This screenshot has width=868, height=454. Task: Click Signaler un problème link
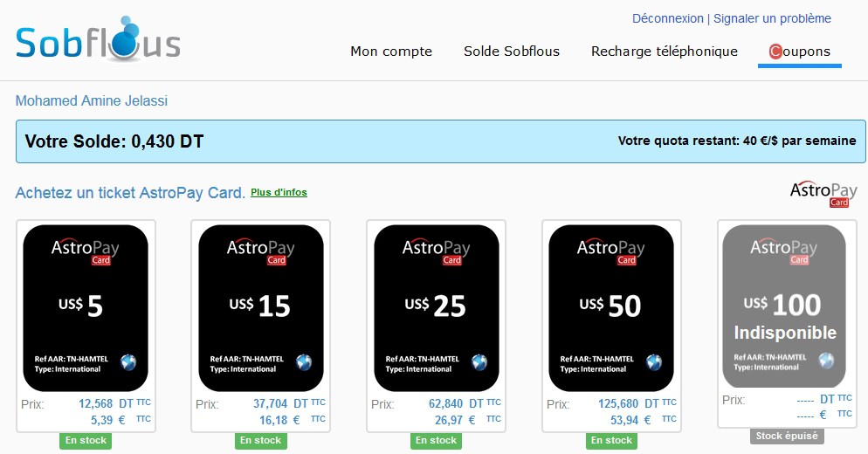pos(773,18)
